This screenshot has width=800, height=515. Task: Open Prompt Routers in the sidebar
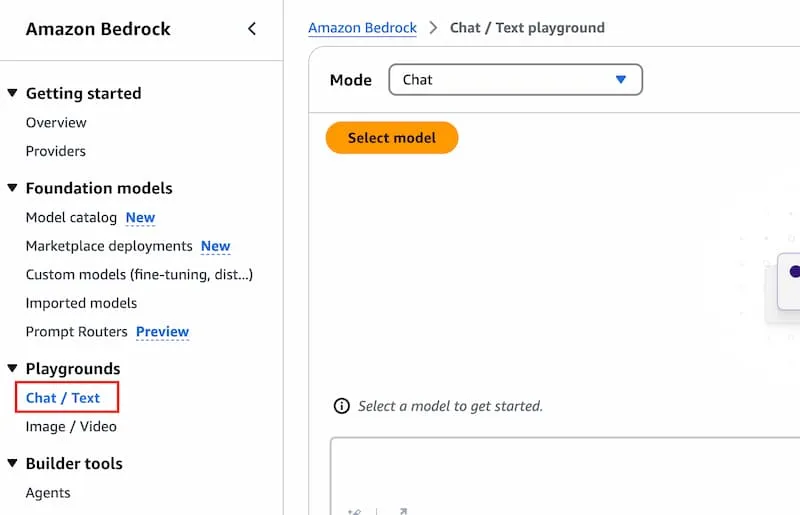tap(77, 332)
